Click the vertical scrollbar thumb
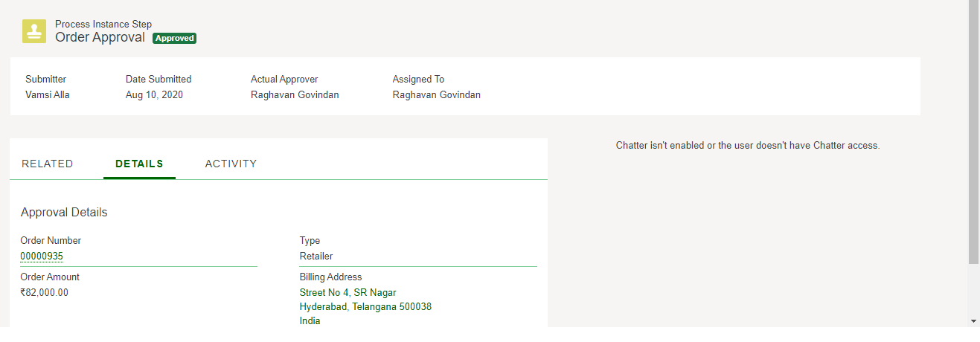The image size is (980, 342). 973,134
